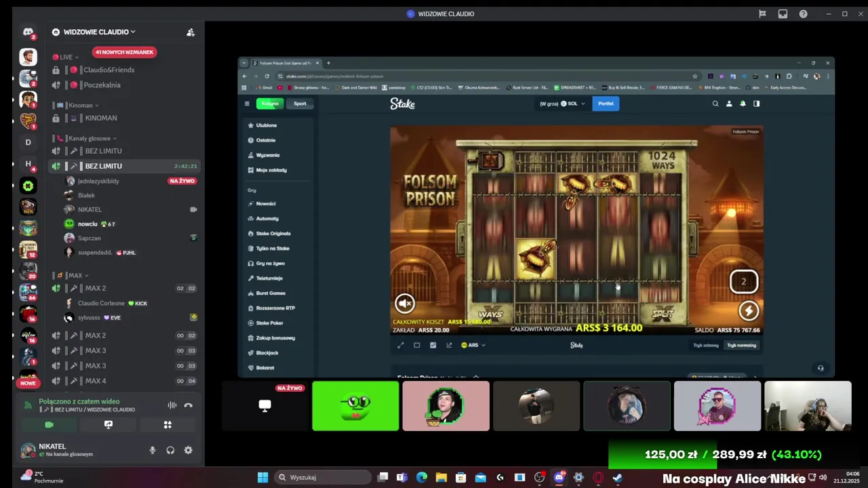
Task: Deafen with the headphones icon
Action: 170,450
